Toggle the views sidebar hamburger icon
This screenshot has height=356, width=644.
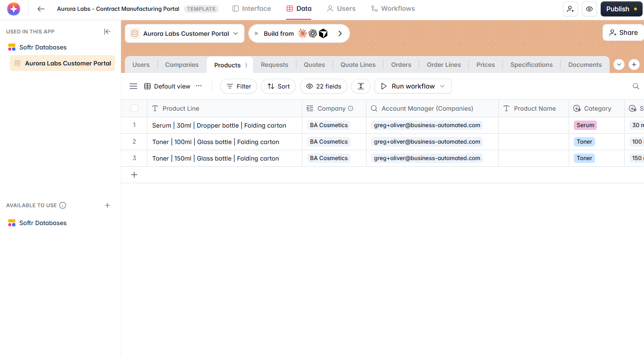(133, 86)
